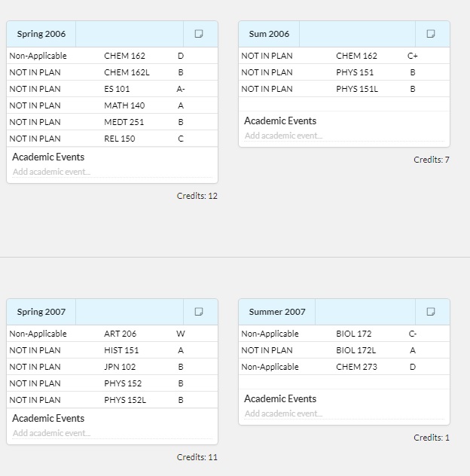Open the note icon for Spring 2007
This screenshot has height=476, width=470.
pos(199,312)
